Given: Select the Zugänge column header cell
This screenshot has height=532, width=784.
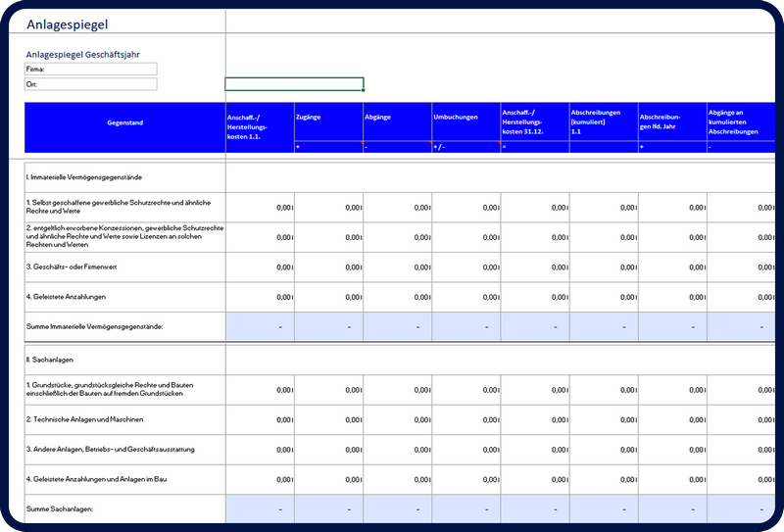Looking at the screenshot, I should point(328,121).
